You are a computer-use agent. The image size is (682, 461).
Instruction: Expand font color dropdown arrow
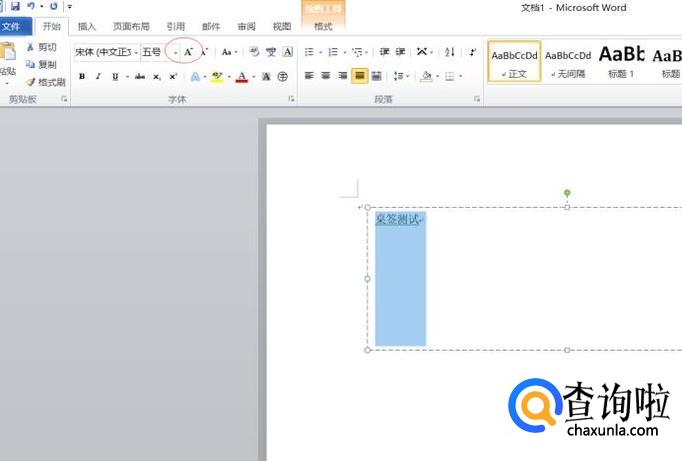(254, 77)
